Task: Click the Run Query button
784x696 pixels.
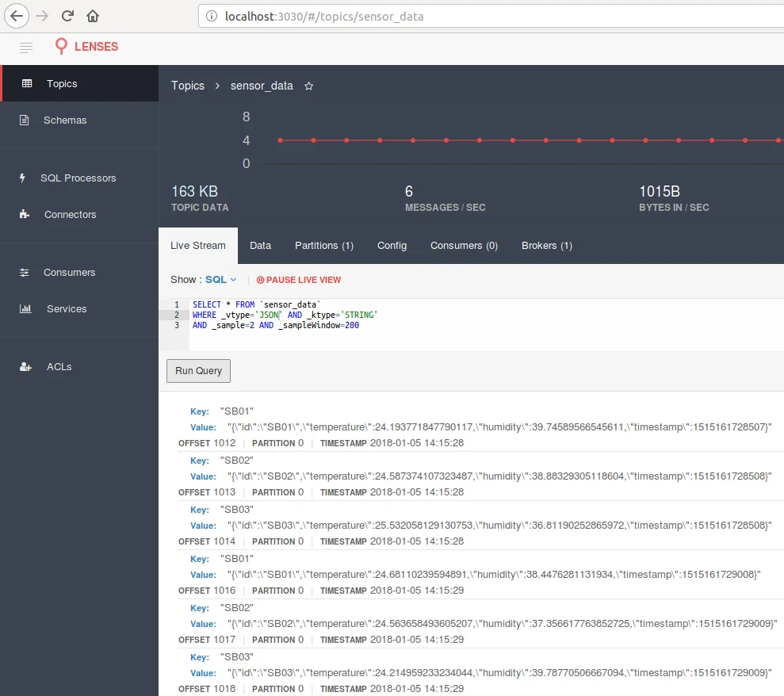Action: (x=198, y=371)
